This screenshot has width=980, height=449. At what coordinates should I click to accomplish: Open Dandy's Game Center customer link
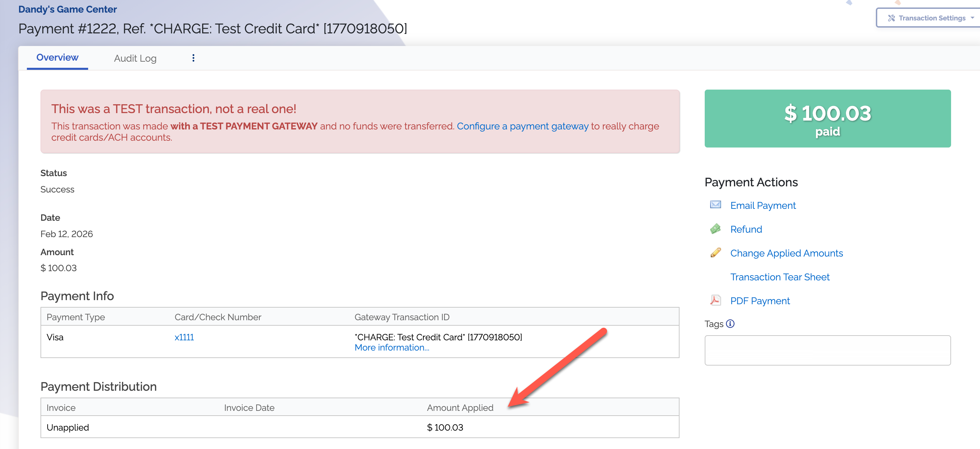(x=67, y=9)
